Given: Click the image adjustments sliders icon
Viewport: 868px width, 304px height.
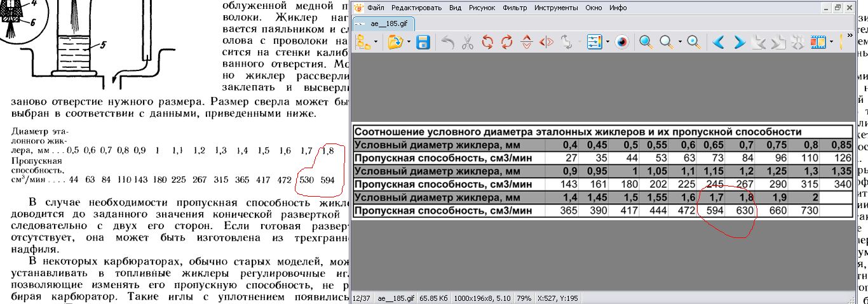Looking at the screenshot, I should [593, 43].
